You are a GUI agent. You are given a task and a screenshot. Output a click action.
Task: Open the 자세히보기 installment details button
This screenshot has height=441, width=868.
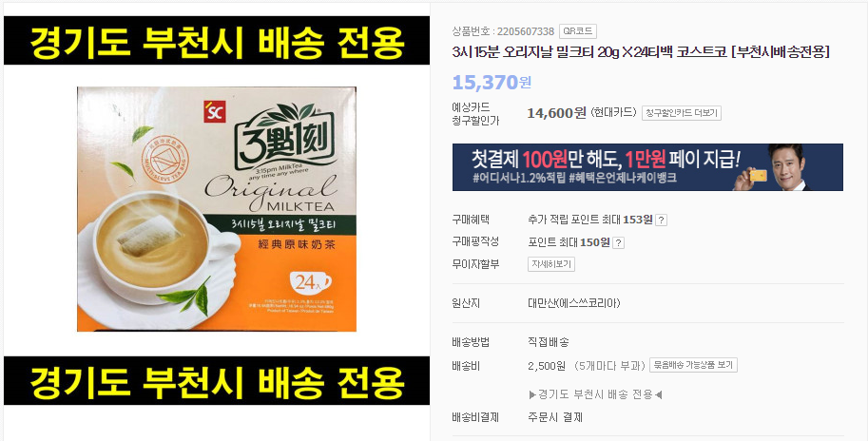(550, 264)
